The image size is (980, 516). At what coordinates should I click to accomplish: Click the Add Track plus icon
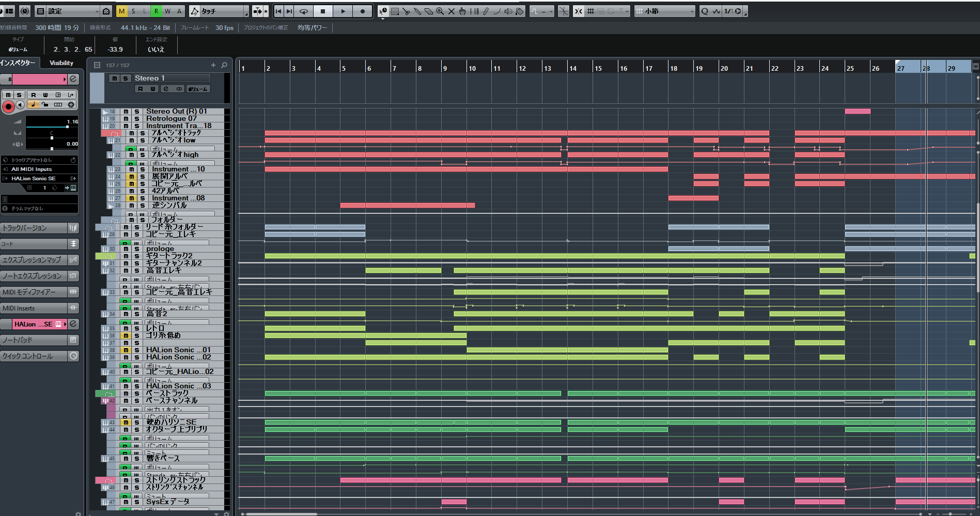tap(213, 65)
